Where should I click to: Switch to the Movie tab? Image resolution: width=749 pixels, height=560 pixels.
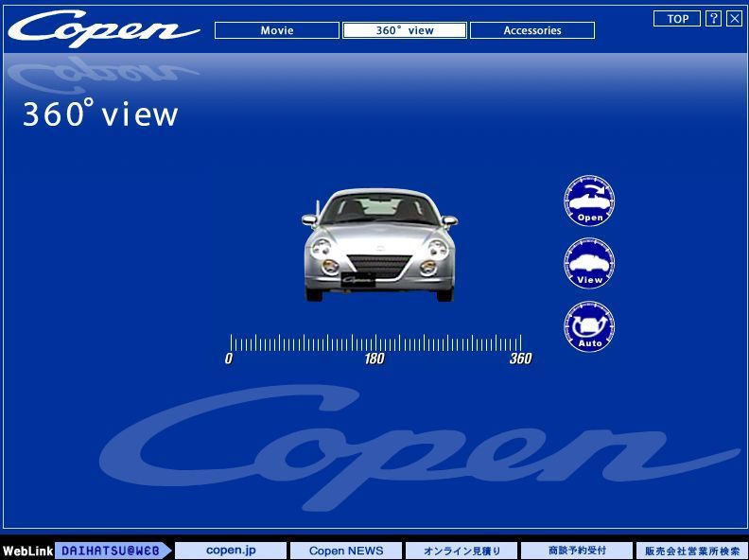[x=277, y=30]
